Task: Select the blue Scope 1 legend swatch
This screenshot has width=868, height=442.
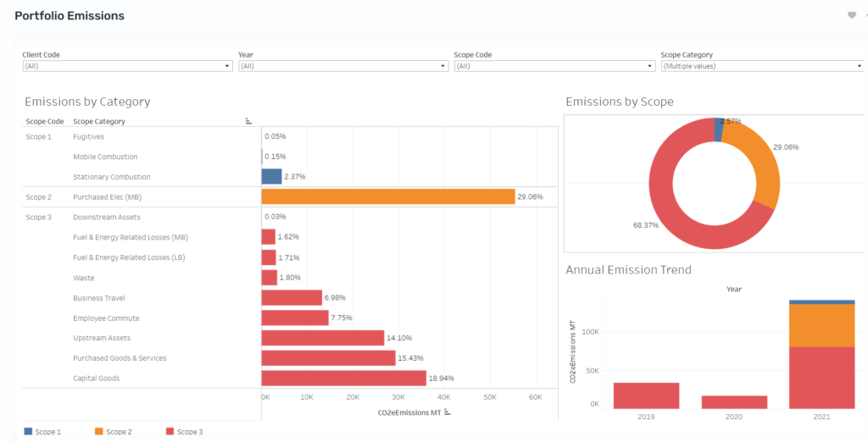Action: coord(28,432)
